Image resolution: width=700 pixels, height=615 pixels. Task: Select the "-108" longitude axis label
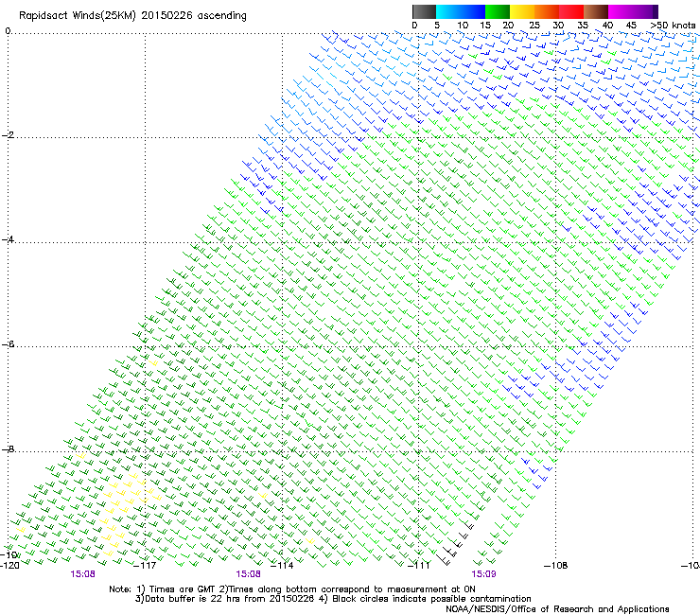(x=556, y=565)
